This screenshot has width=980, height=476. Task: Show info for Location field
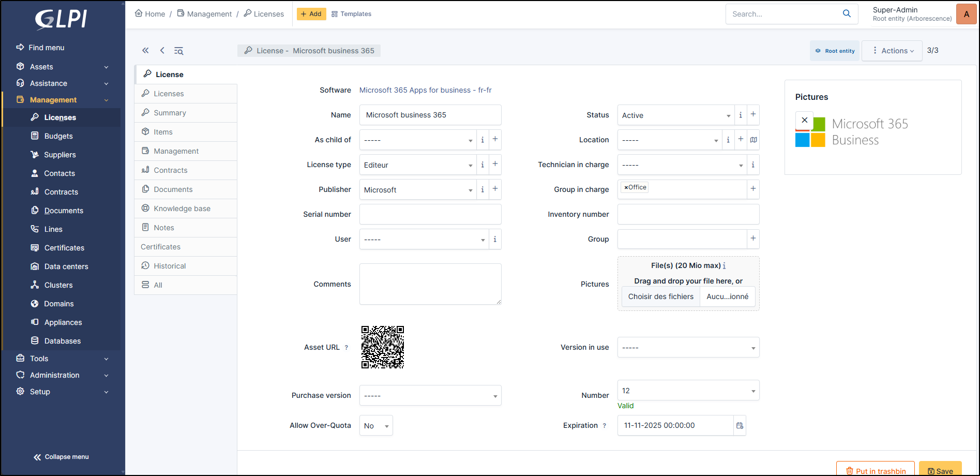tap(728, 140)
